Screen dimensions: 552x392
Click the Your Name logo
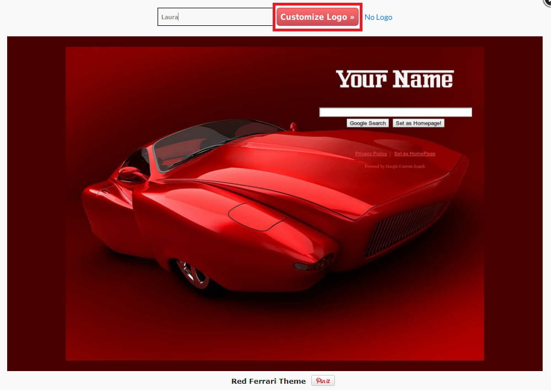click(x=394, y=79)
